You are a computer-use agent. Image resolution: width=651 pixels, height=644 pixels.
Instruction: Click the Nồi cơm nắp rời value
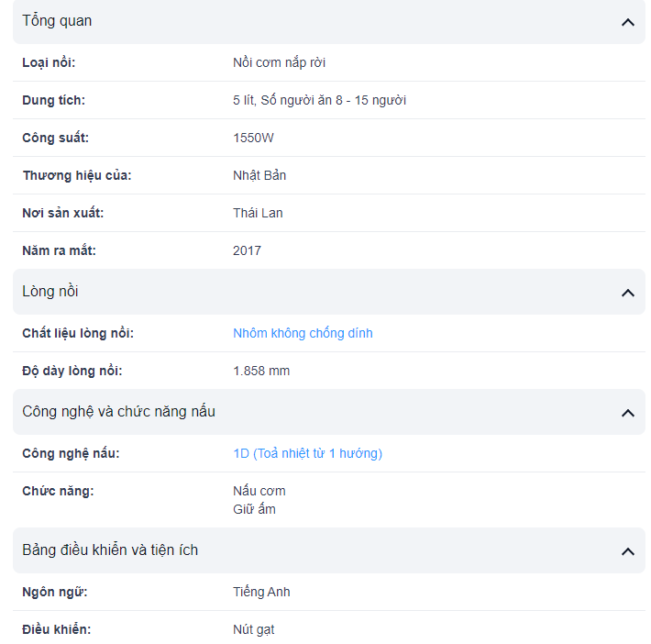click(279, 62)
